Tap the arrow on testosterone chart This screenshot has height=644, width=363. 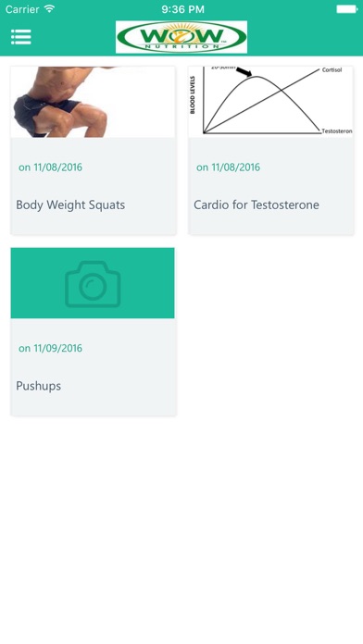(244, 72)
